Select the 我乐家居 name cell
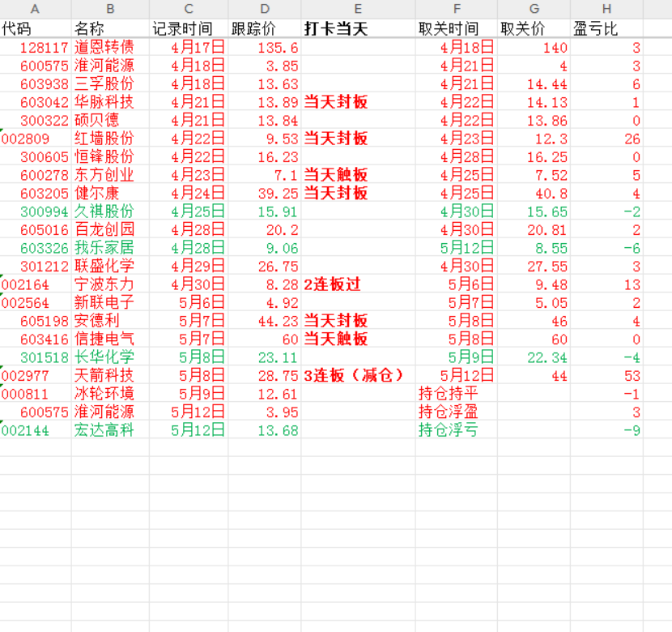This screenshot has width=672, height=632. point(110,248)
